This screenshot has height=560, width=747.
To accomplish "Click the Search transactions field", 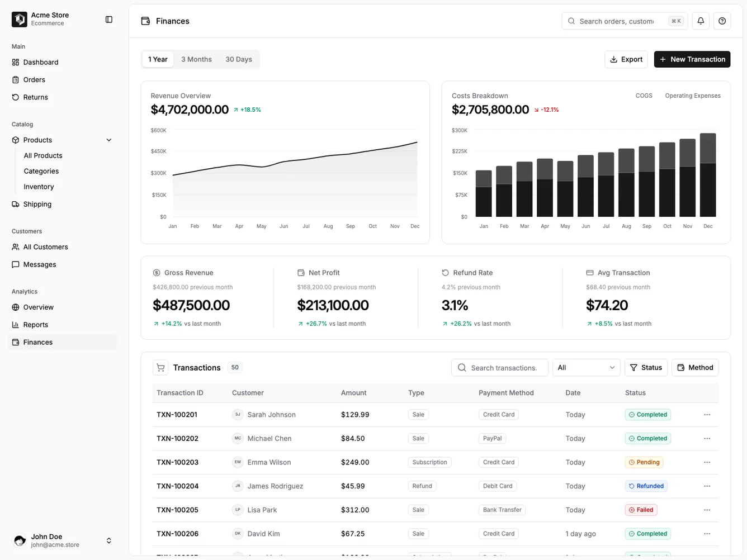I will tap(499, 367).
